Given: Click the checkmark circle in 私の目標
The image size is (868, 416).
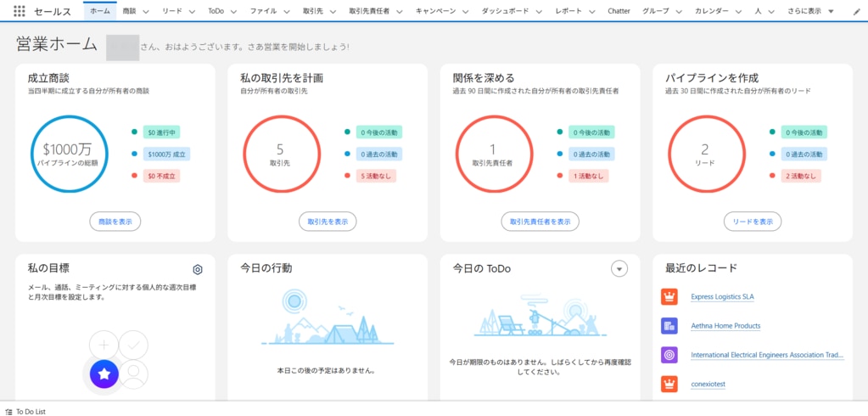Looking at the screenshot, I should tap(133, 345).
